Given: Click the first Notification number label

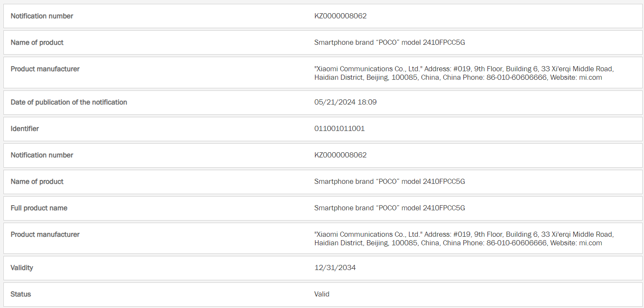Looking at the screenshot, I should coord(42,16).
